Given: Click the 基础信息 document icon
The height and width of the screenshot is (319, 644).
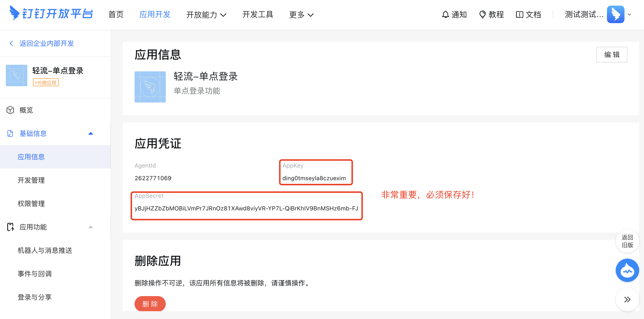Looking at the screenshot, I should [x=10, y=134].
